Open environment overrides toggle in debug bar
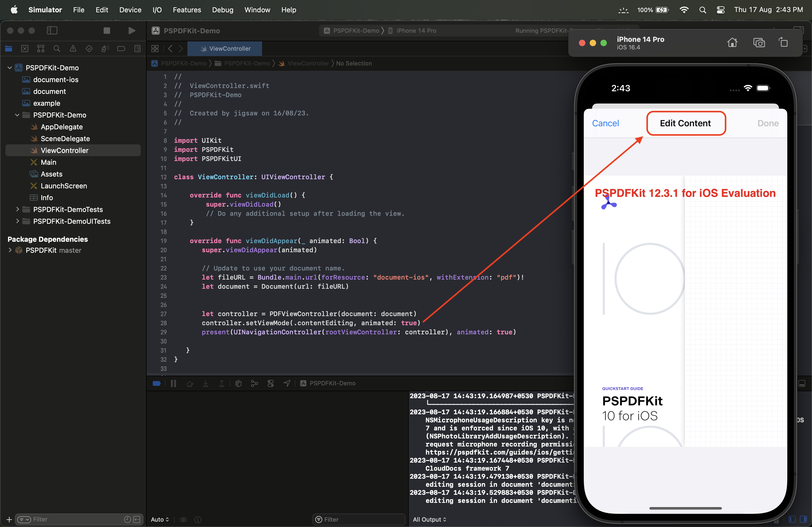The height and width of the screenshot is (527, 812). tap(271, 383)
